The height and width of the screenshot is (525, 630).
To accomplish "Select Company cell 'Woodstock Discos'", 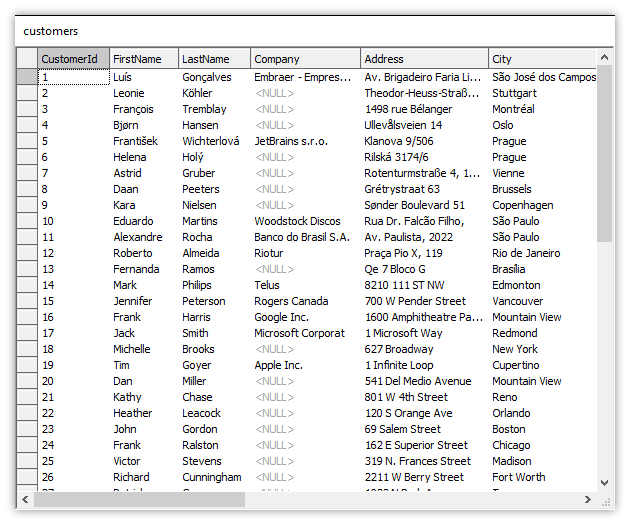I will coord(305,221).
